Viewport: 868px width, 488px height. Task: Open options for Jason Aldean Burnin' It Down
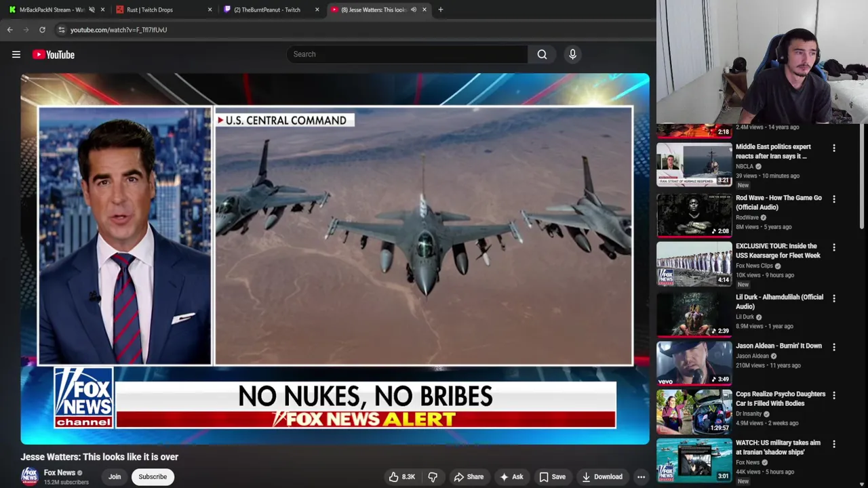[834, 347]
